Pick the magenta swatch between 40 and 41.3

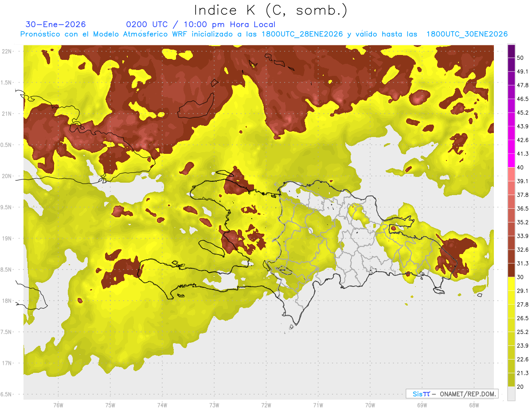tap(511, 161)
